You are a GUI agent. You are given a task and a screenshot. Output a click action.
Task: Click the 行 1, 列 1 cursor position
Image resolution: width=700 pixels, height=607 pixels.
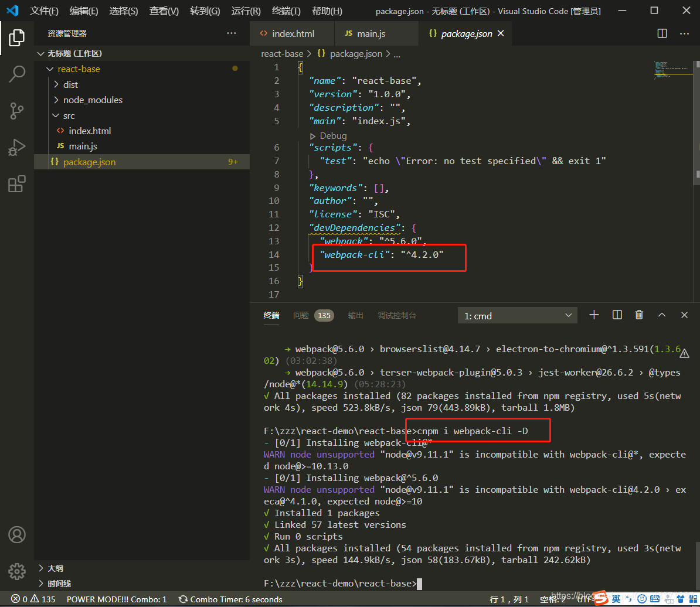[509, 599]
